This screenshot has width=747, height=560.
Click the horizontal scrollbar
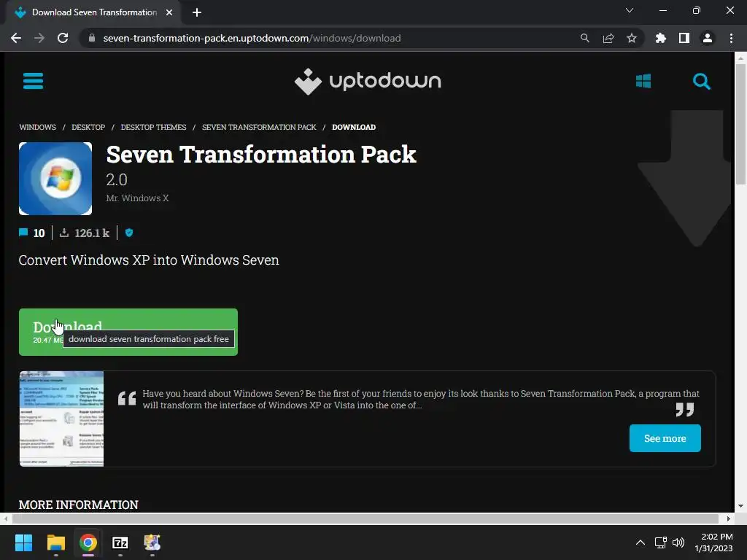pos(364,518)
